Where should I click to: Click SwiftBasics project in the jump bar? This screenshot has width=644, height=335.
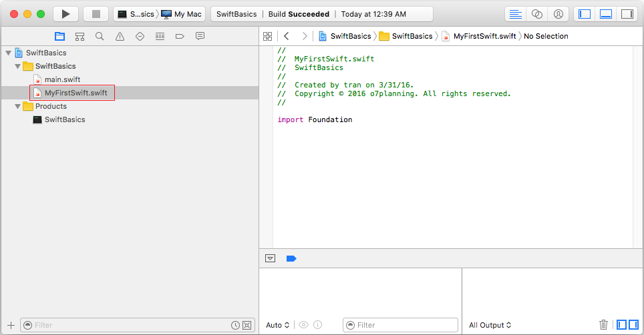pos(345,37)
